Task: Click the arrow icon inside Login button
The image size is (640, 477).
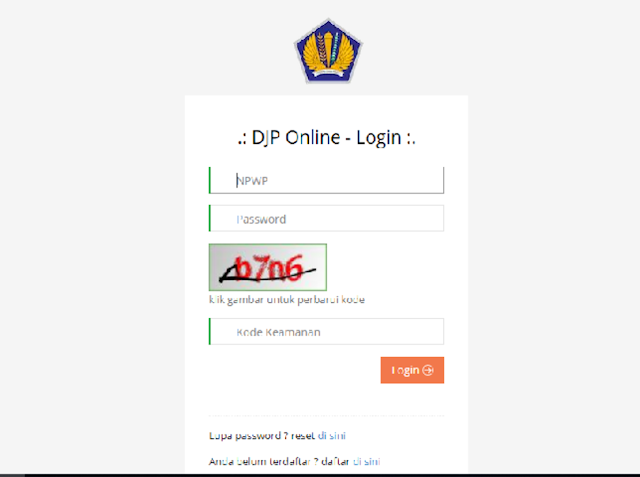Action: click(x=428, y=370)
